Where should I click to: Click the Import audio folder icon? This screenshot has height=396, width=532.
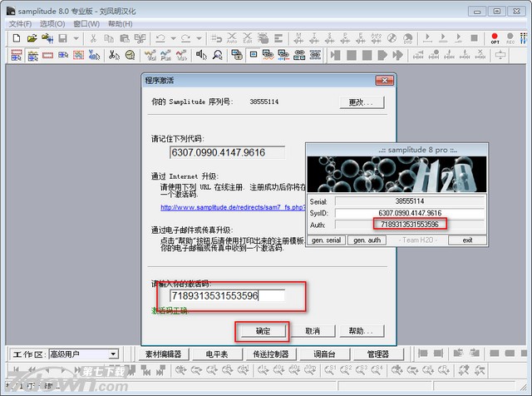[x=47, y=38]
